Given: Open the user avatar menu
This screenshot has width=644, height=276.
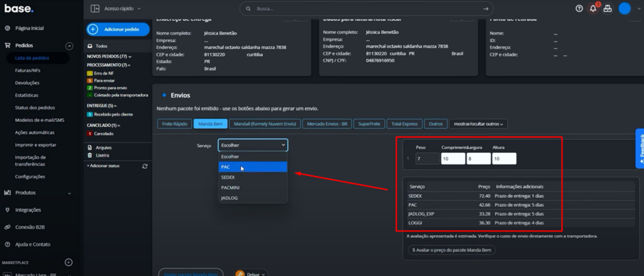Looking at the screenshot, I should tap(625, 8).
